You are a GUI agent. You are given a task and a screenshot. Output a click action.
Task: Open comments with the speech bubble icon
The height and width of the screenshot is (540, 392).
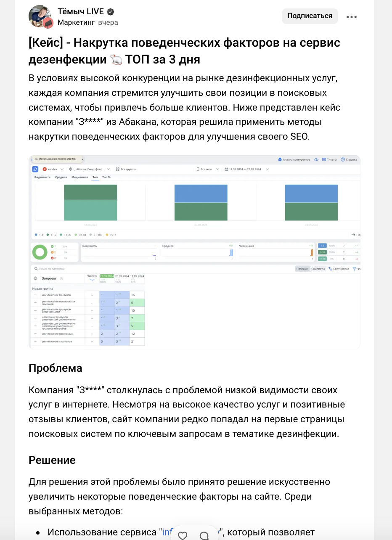coord(204,535)
